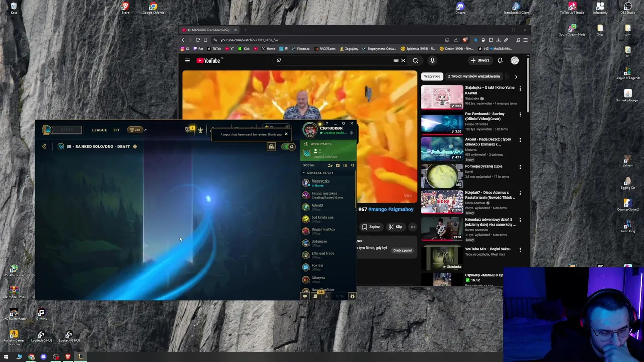The image size is (644, 362).
Task: Go back with League client lobby back arrow
Action: click(44, 146)
